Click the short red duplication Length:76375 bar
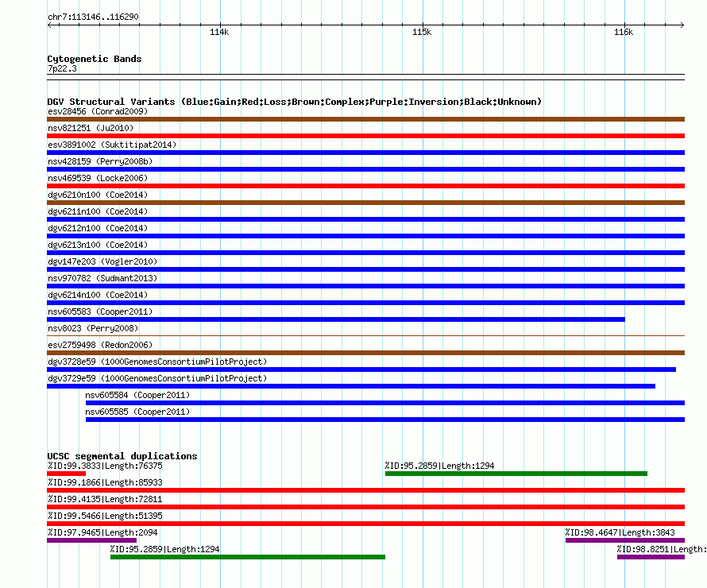The height and width of the screenshot is (588, 707). (x=66, y=474)
